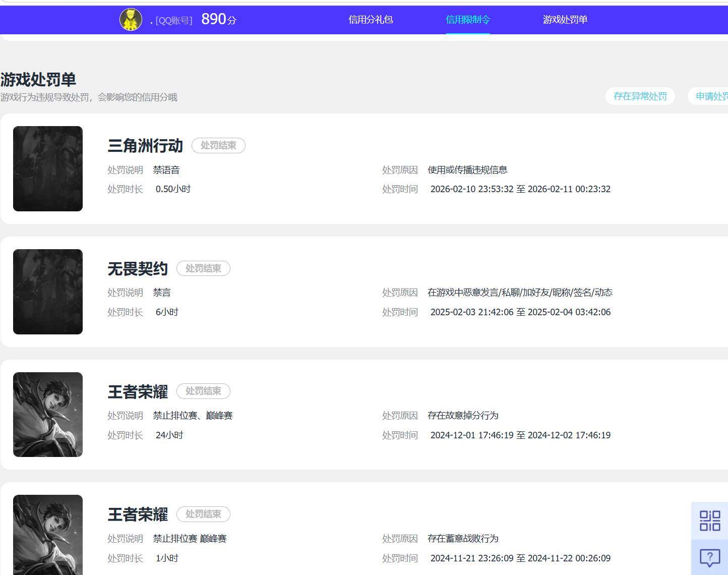Open thumbnail of 王者荣耀 24小时 record
Screen dimensions: 728x575
click(x=48, y=415)
